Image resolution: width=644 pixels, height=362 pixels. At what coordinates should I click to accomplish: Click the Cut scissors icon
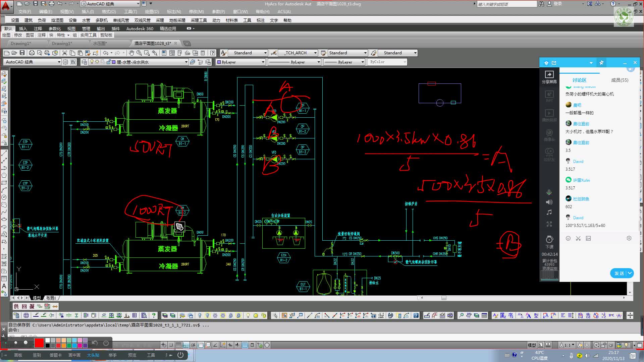click(x=65, y=53)
